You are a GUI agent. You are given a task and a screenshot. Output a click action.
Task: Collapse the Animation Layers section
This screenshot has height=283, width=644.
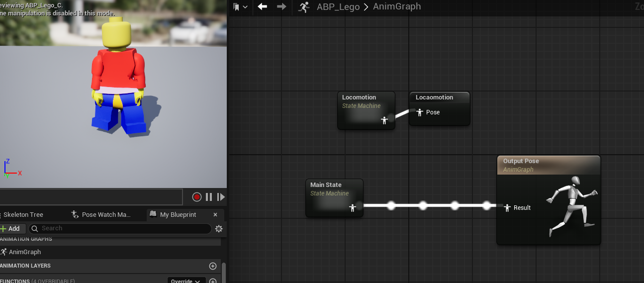pos(26,266)
